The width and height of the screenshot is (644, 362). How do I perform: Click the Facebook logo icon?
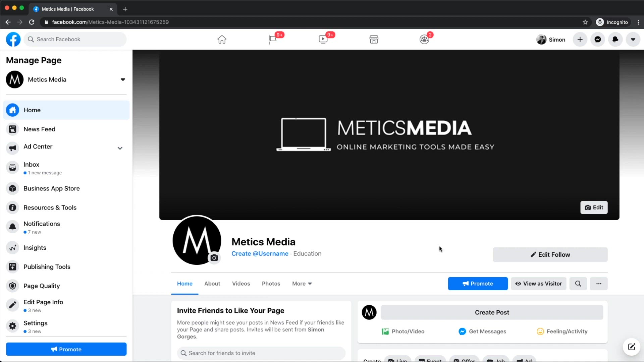tap(13, 39)
